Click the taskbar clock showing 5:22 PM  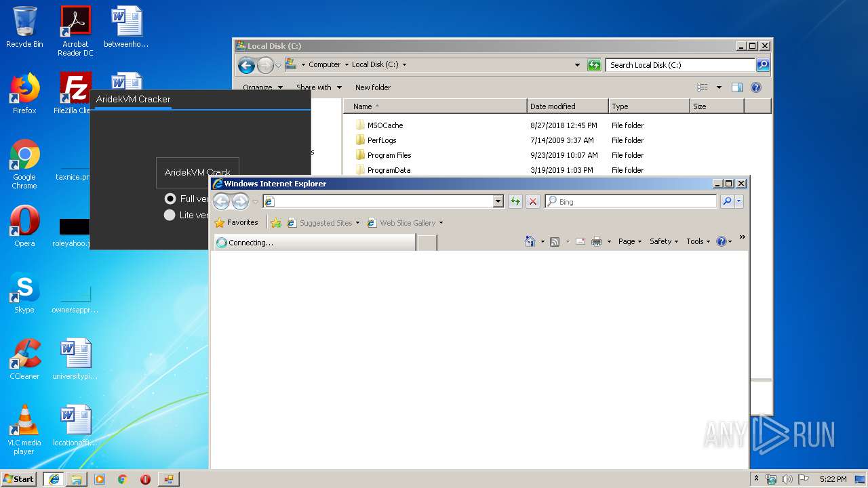(x=833, y=479)
